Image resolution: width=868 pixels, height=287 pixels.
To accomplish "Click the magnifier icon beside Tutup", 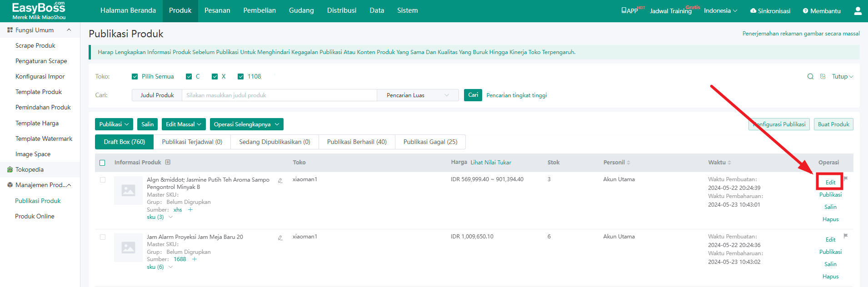I will [810, 76].
